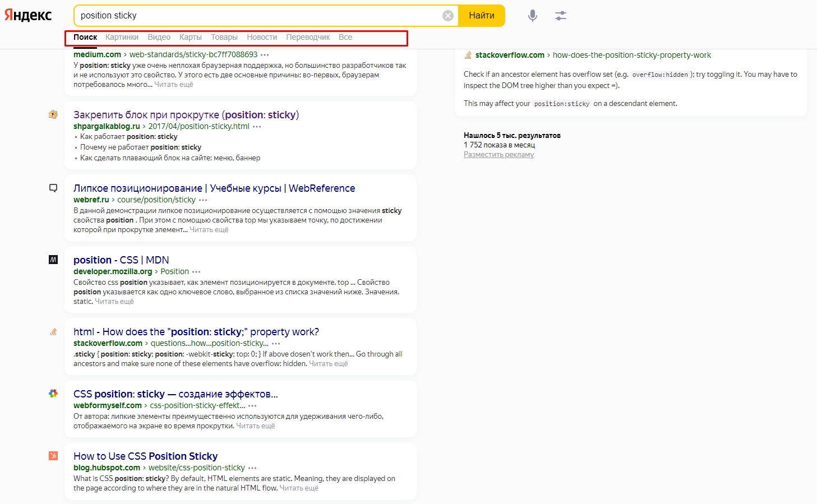Open more options dots for developer.mozilla.org result
The width and height of the screenshot is (817, 504).
[196, 272]
